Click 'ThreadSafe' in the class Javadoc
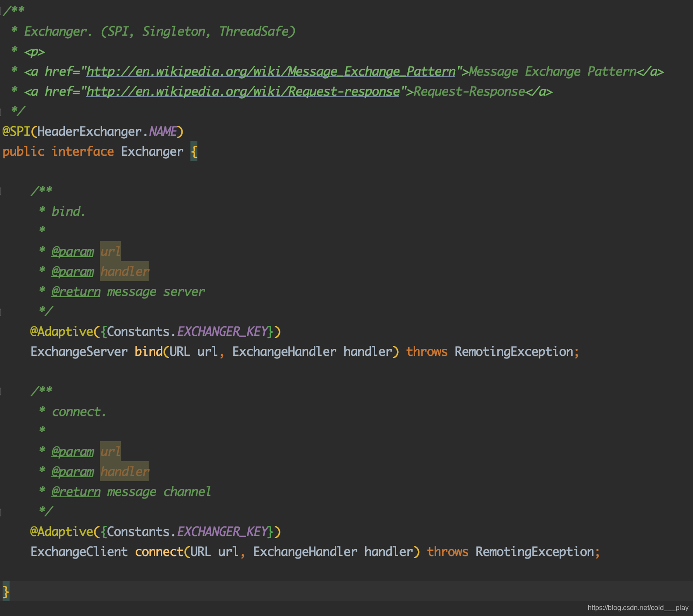693x616 pixels. (x=253, y=31)
